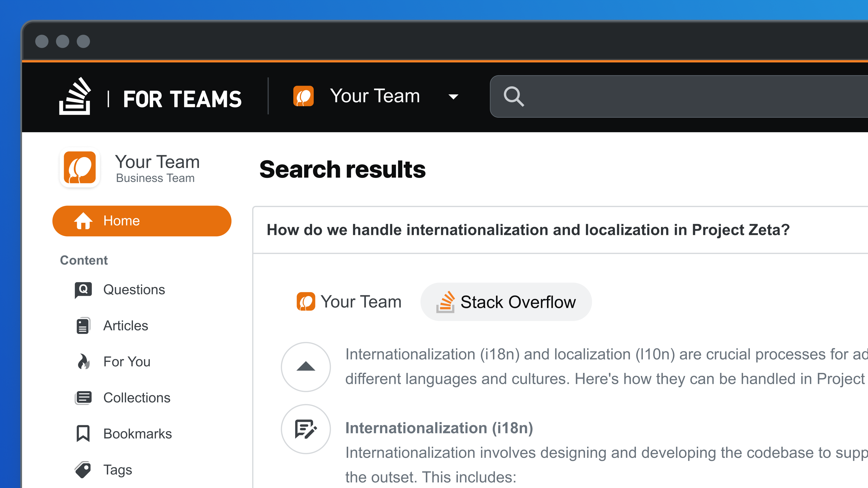This screenshot has height=488, width=868.
Task: Open Bookmarks in sidebar
Action: tap(138, 434)
